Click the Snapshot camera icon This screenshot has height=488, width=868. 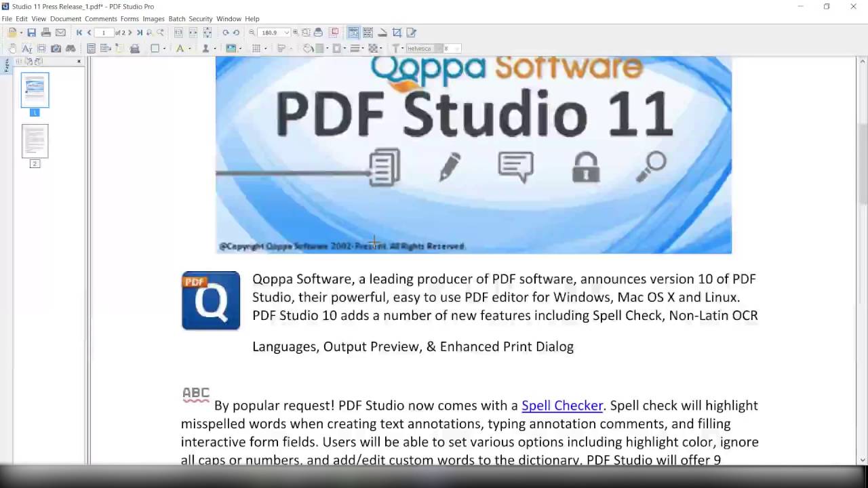pos(56,48)
